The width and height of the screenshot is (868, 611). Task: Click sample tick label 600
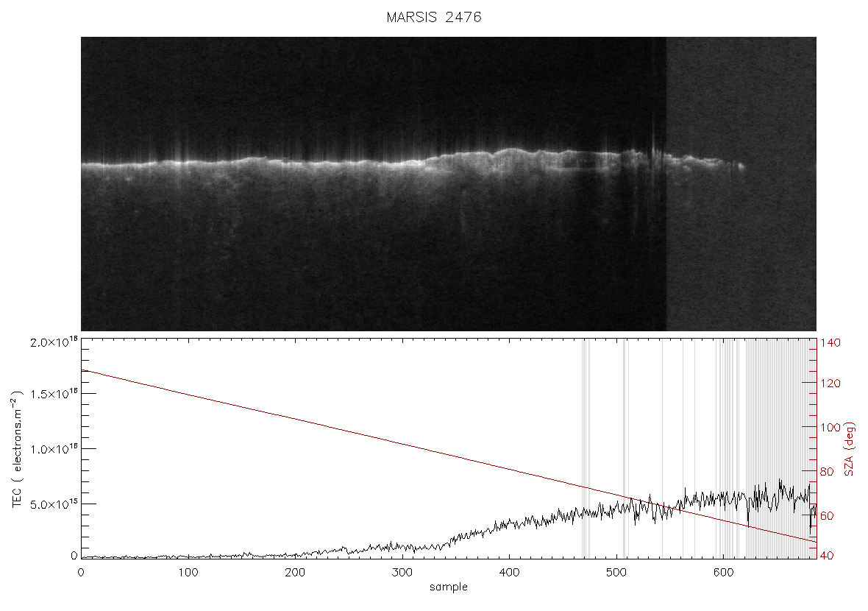pos(723,573)
